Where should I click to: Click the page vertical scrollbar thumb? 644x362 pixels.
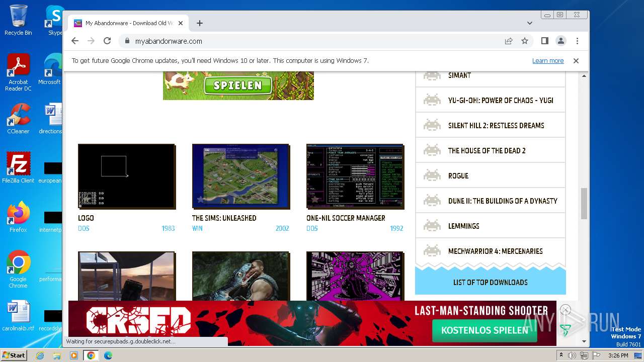584,204
